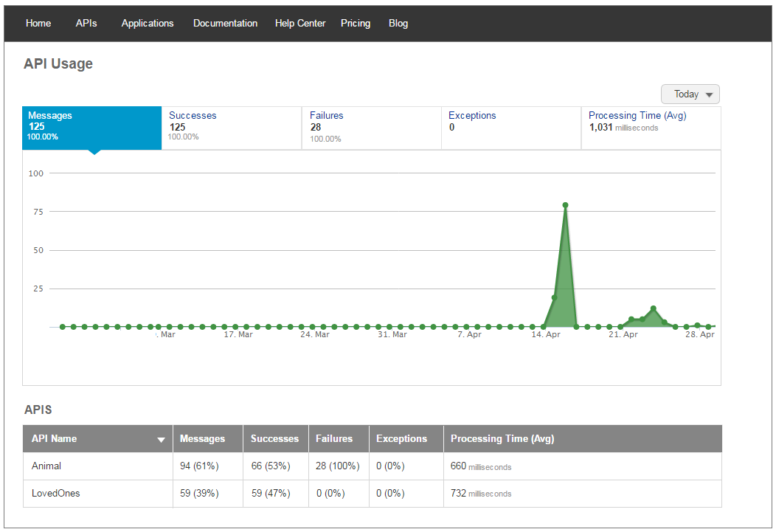Open the APIs navigation menu item

[x=86, y=23]
